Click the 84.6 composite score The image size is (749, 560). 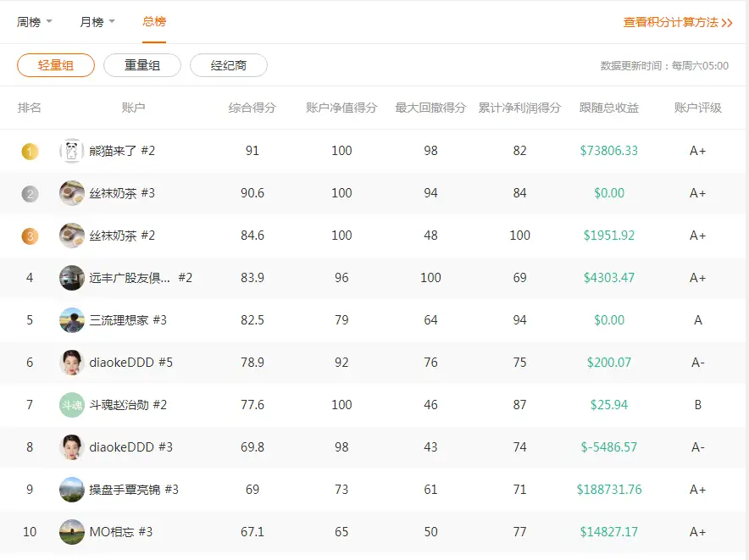(252, 236)
